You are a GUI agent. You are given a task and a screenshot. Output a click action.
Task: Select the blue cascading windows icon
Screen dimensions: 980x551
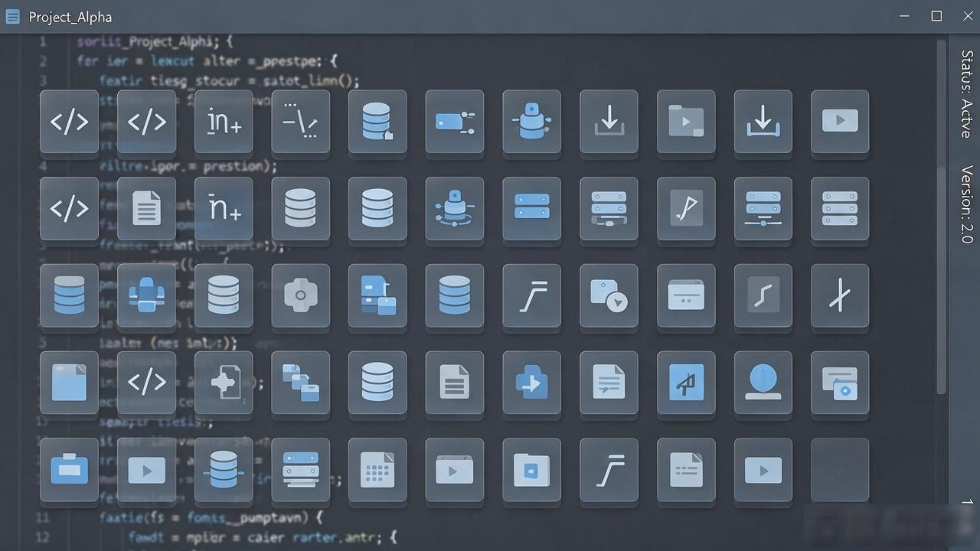point(301,382)
